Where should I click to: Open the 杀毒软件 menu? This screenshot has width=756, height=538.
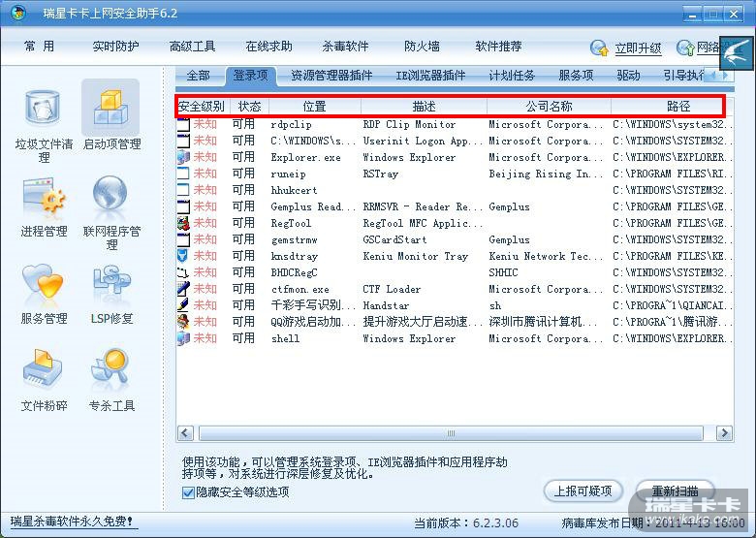pos(345,47)
